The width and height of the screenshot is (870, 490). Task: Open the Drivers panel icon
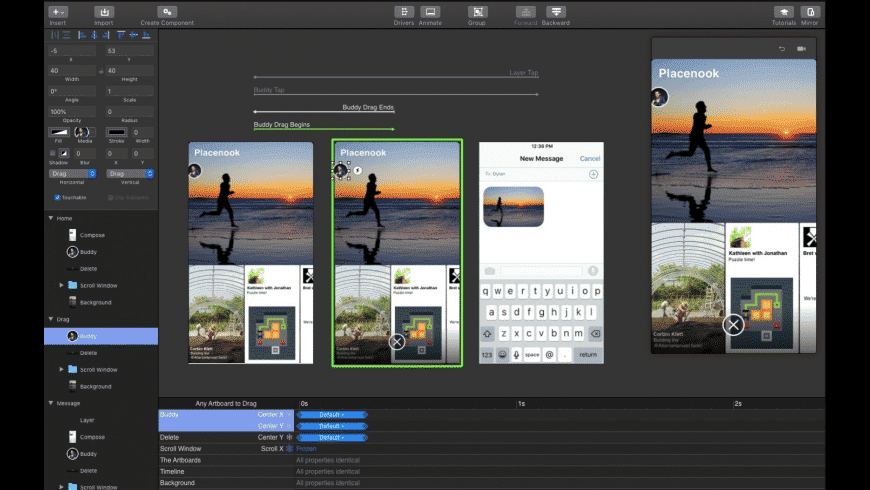pyautogui.click(x=404, y=12)
